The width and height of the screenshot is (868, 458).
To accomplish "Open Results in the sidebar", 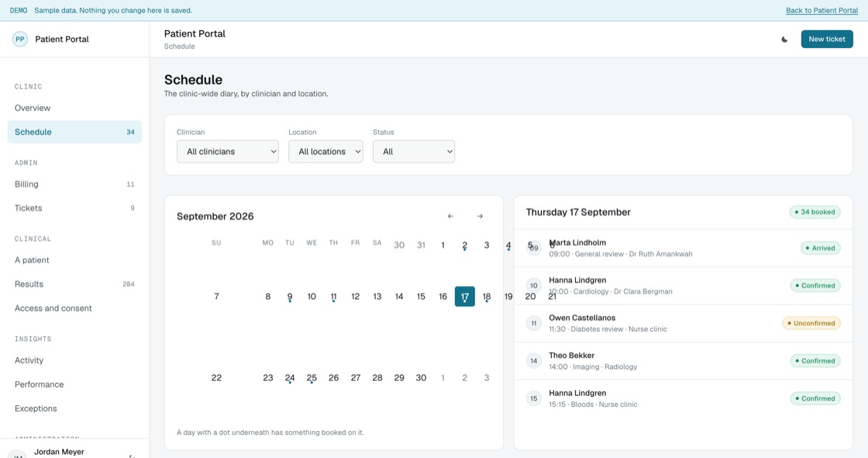I will click(74, 284).
